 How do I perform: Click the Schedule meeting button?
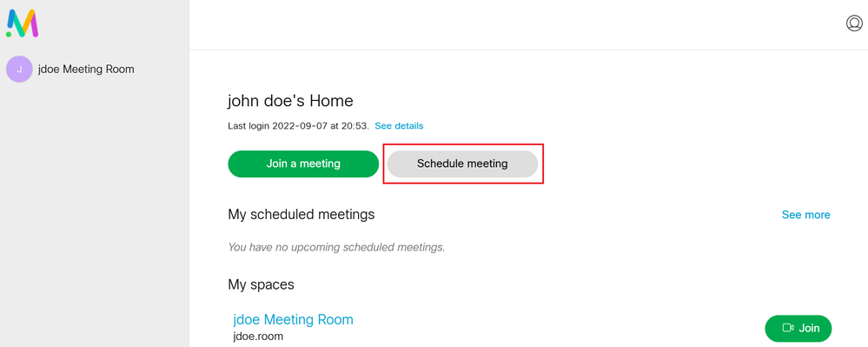pyautogui.click(x=462, y=164)
